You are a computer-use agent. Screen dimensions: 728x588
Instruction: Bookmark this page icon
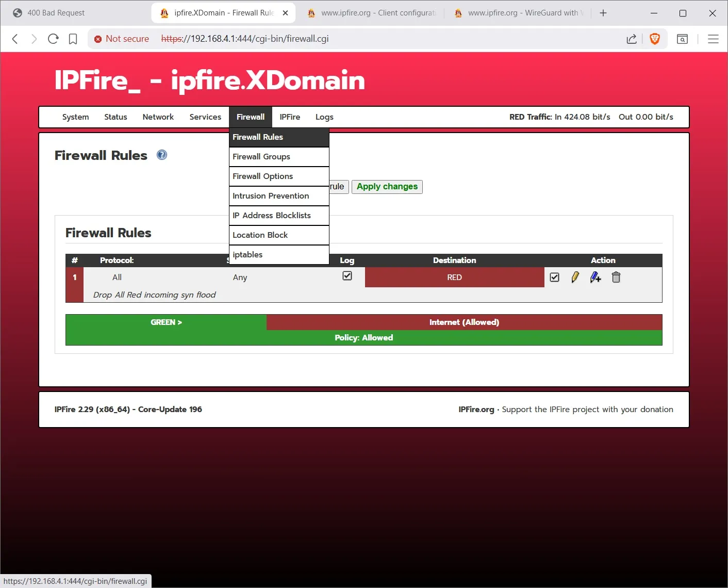(x=73, y=39)
